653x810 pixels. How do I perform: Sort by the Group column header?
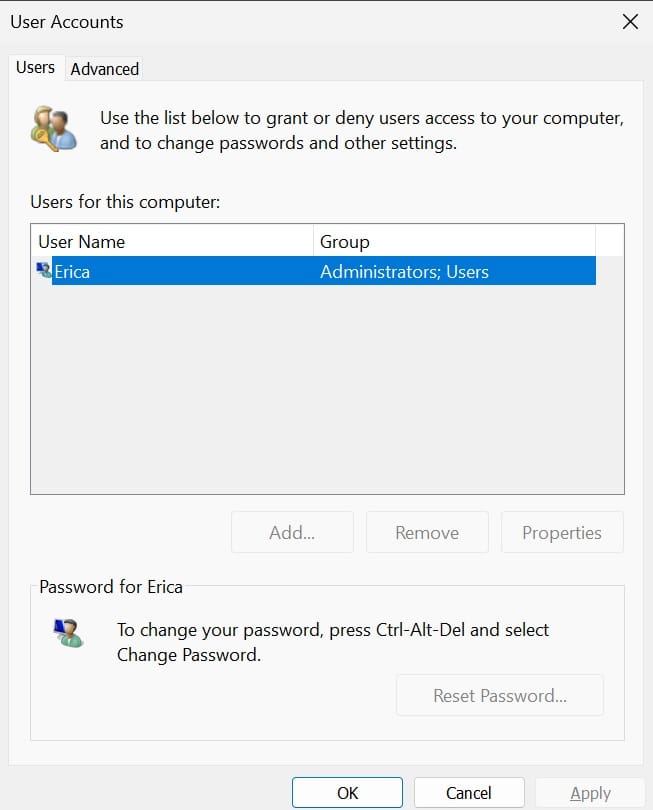[454, 241]
